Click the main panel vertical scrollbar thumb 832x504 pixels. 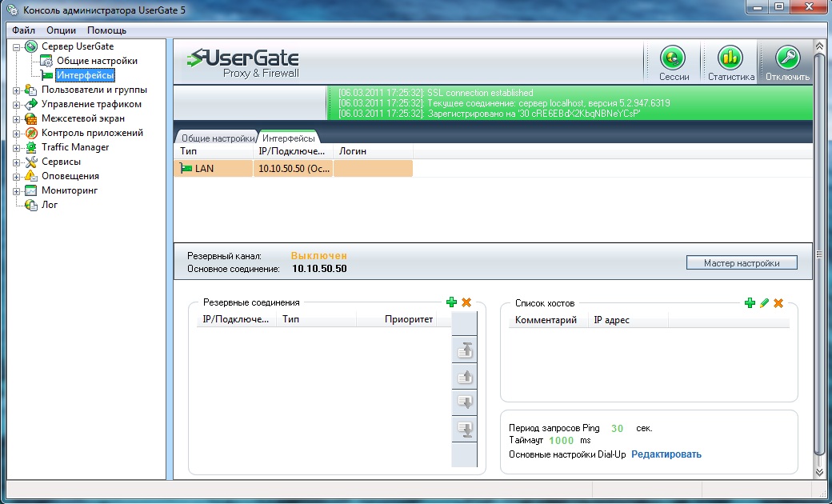click(819, 253)
